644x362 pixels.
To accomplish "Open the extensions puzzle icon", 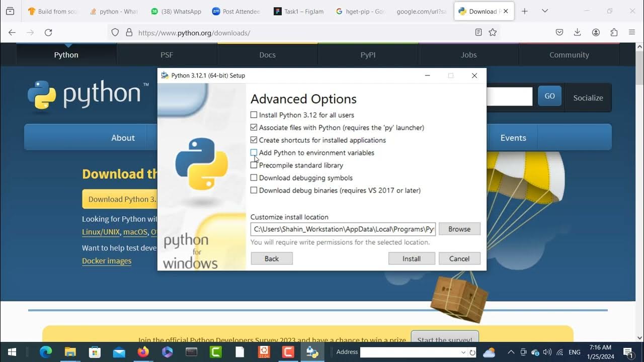I will coord(614,32).
